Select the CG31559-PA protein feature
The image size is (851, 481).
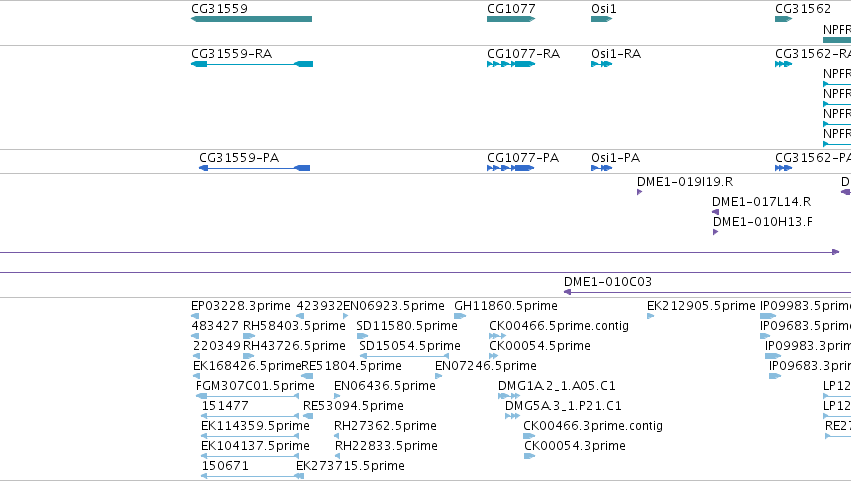click(x=255, y=168)
